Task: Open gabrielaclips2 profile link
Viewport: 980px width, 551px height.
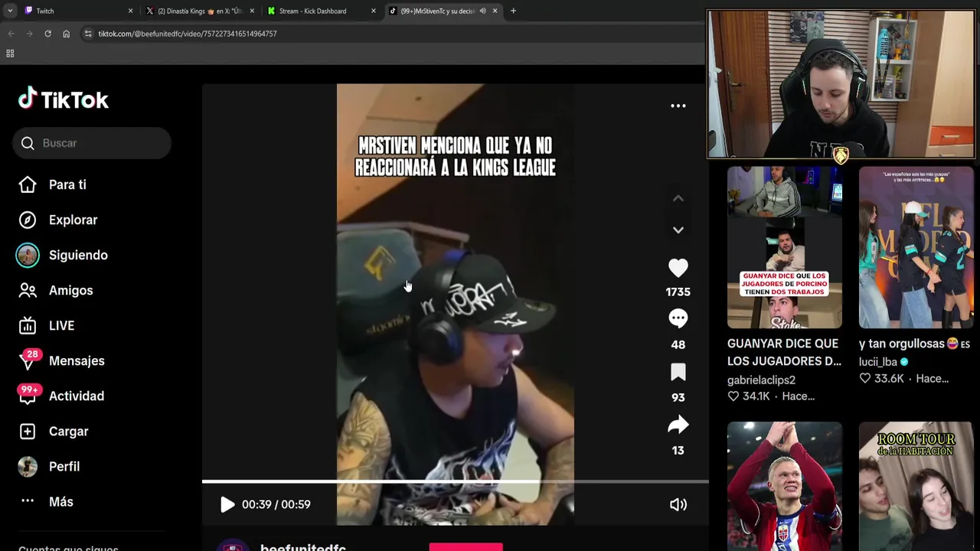Action: [x=761, y=380]
